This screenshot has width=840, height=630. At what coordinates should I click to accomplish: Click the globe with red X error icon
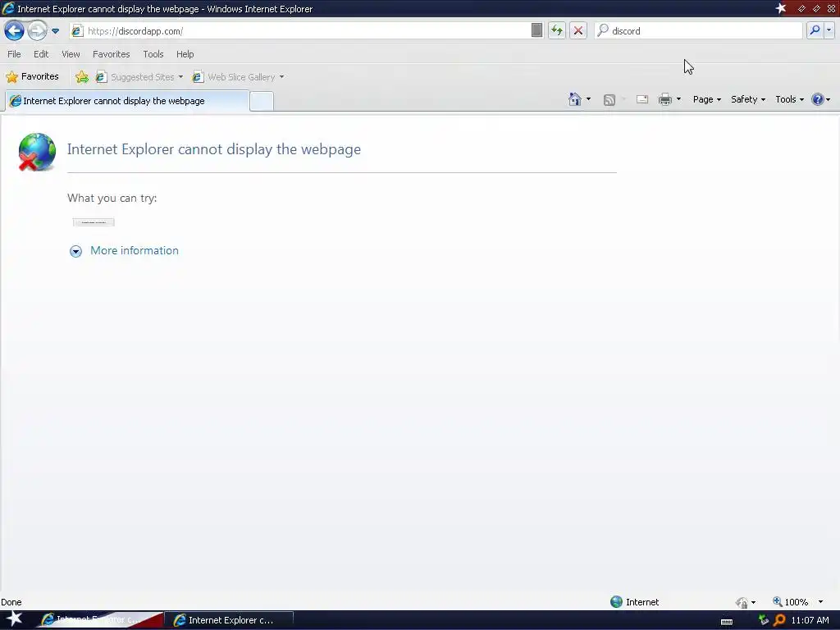click(36, 152)
